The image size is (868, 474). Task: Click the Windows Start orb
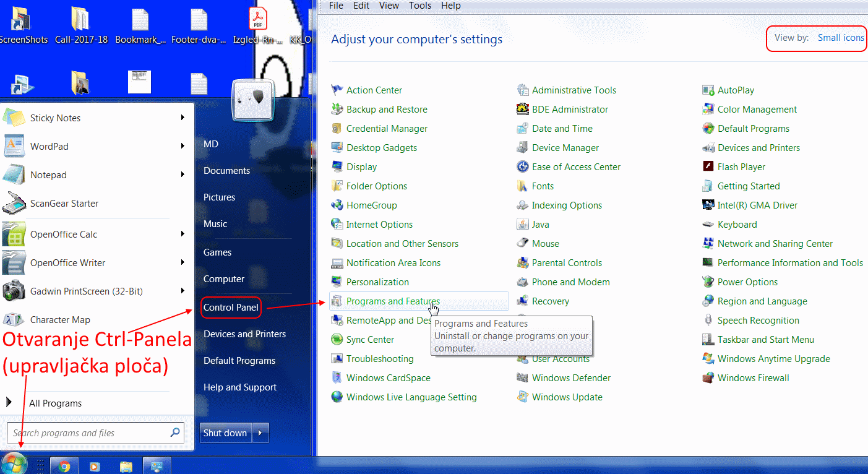click(x=14, y=464)
